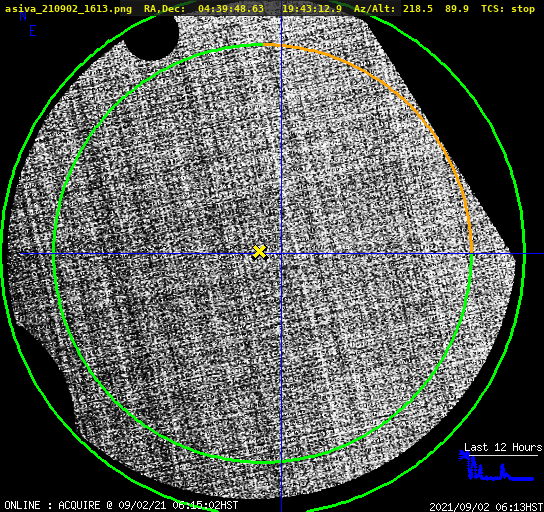Click the 2021/09/02 06:13HST timestamp

(x=486, y=507)
